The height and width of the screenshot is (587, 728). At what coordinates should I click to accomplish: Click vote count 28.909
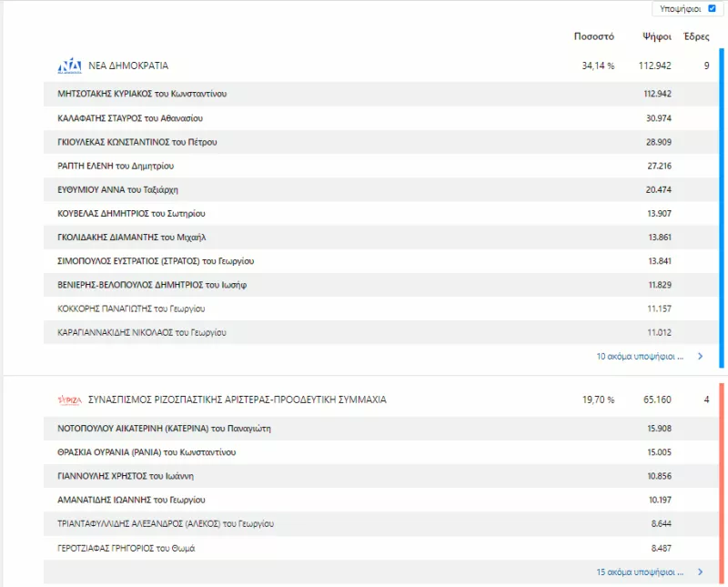point(658,142)
